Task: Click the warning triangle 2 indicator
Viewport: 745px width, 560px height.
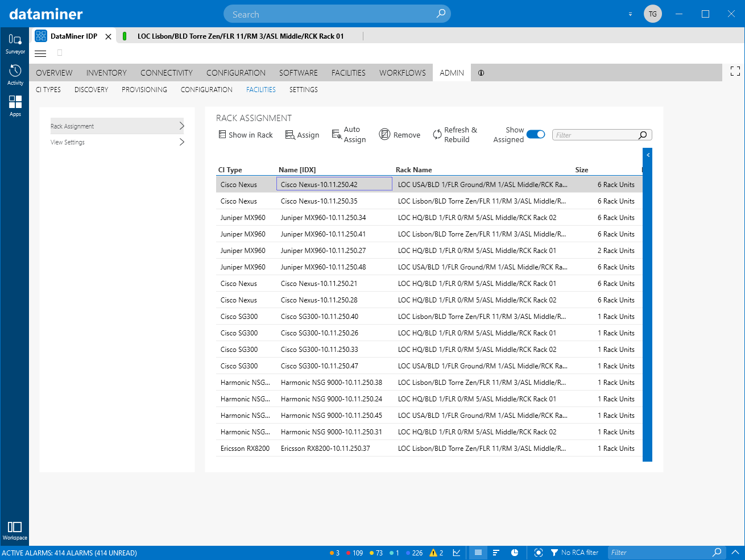Action: (x=436, y=553)
